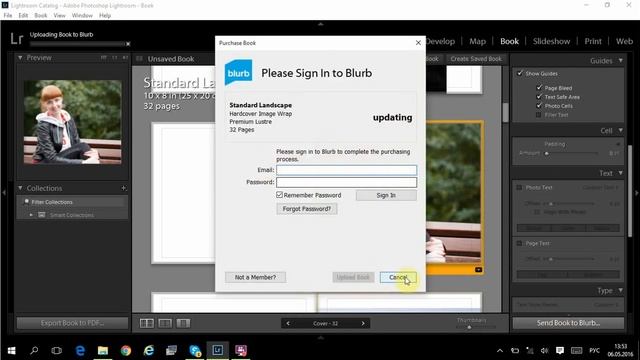Go to next page arrow

click(x=363, y=323)
